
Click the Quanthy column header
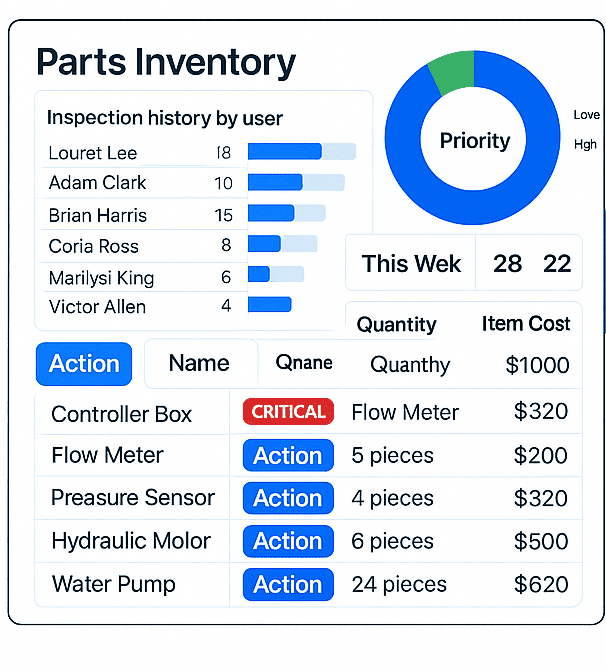(410, 365)
